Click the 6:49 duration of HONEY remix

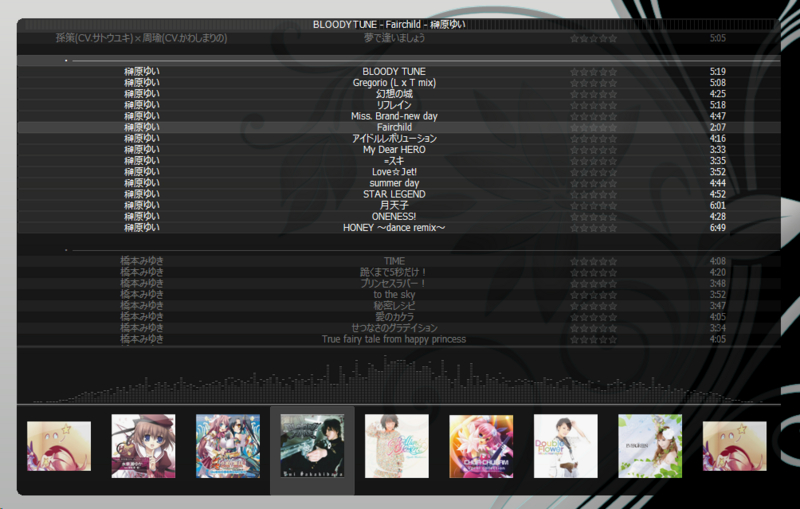(717, 228)
